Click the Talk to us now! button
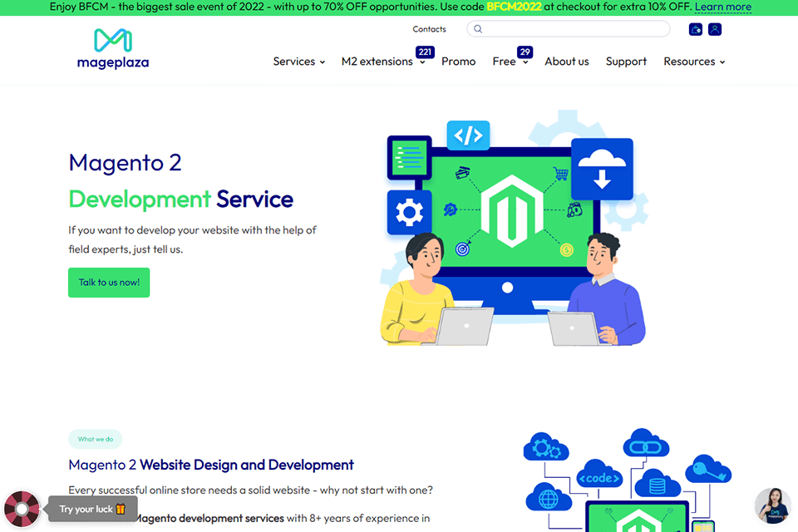Viewport: 798px width, 532px height. tap(109, 283)
